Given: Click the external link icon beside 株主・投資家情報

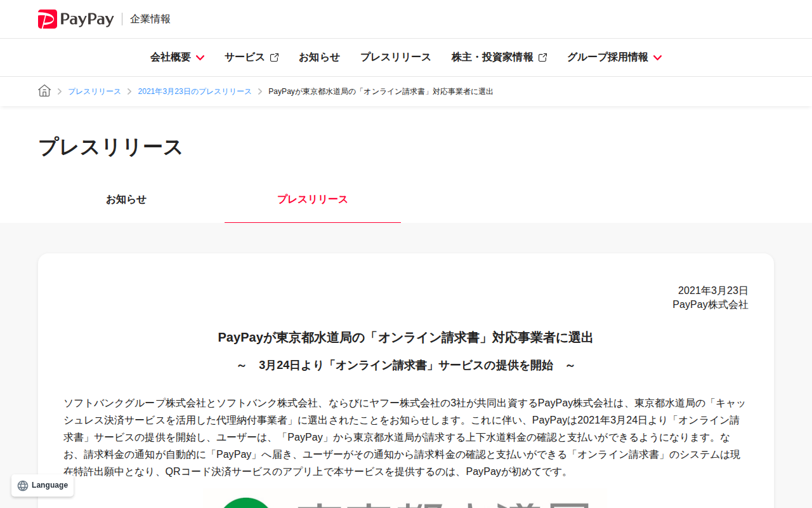Looking at the screenshot, I should point(542,57).
